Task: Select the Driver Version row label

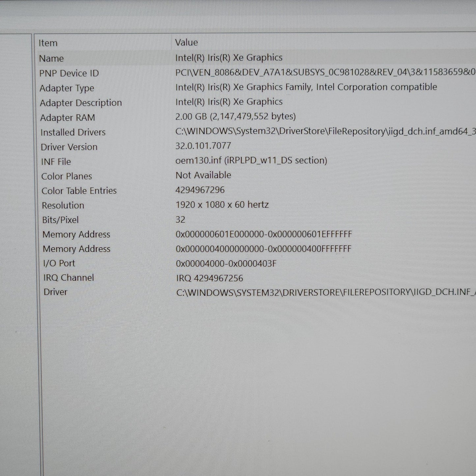Action: click(x=69, y=147)
